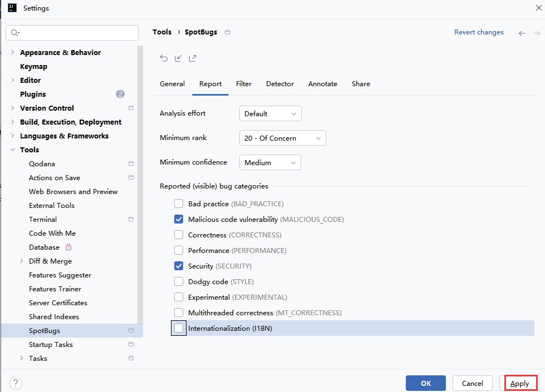
Task: Click the project icon on Version Control row
Action: pyautogui.click(x=131, y=108)
